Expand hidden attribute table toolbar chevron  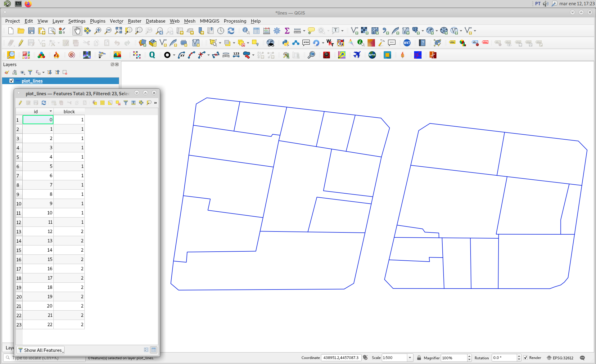coord(156,103)
